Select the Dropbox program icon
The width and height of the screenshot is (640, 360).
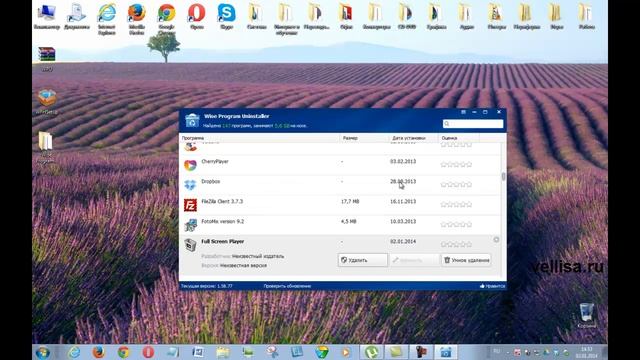pos(190,185)
